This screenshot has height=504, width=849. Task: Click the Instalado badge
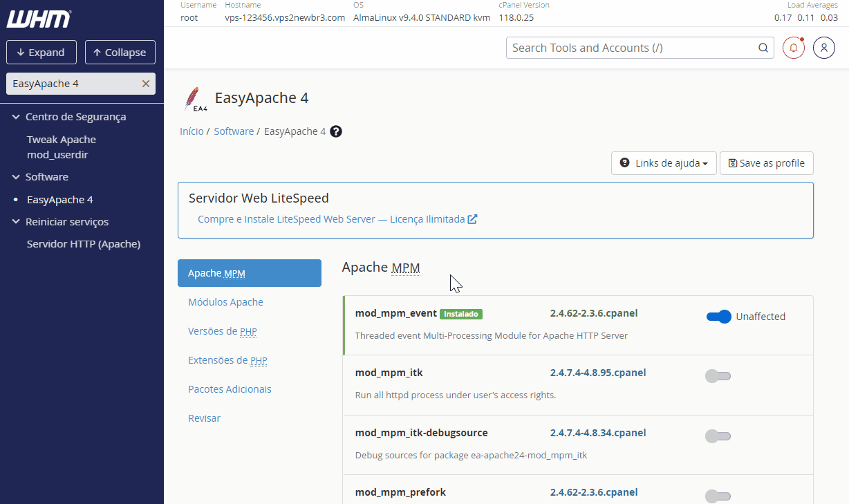[x=461, y=314]
